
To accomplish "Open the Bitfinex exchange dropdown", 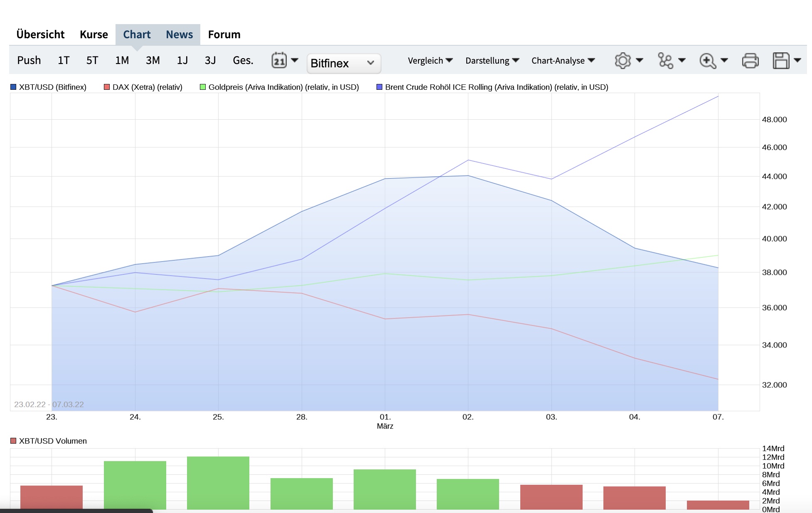I will (343, 63).
